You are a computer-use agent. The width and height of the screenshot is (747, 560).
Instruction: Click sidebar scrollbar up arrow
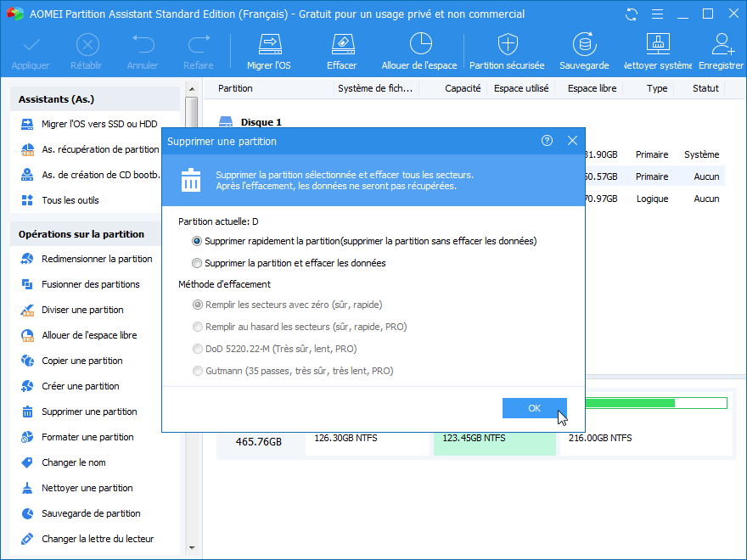pyautogui.click(x=192, y=89)
